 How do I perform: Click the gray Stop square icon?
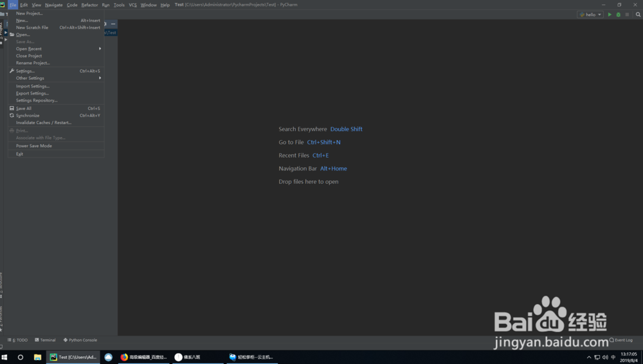coord(627,14)
